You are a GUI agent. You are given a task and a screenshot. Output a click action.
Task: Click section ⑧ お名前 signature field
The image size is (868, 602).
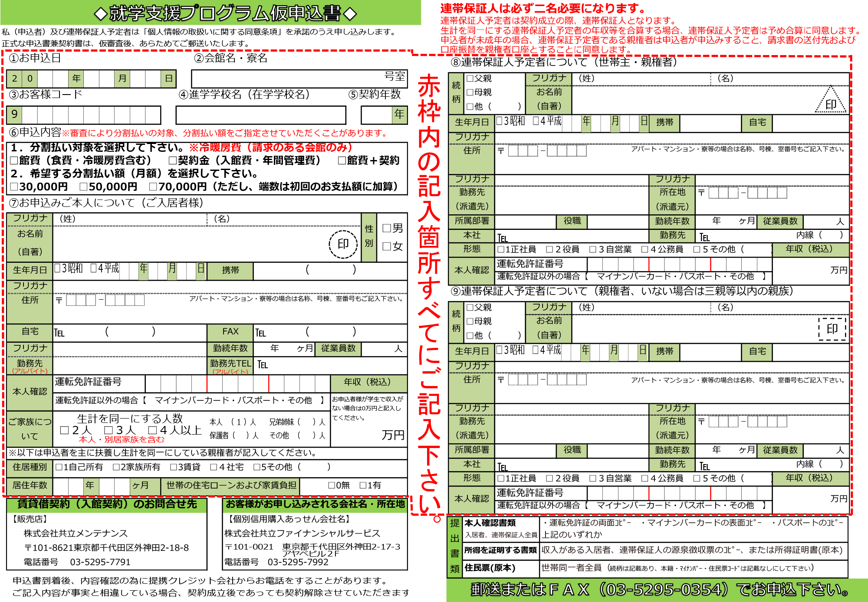[x=710, y=99]
